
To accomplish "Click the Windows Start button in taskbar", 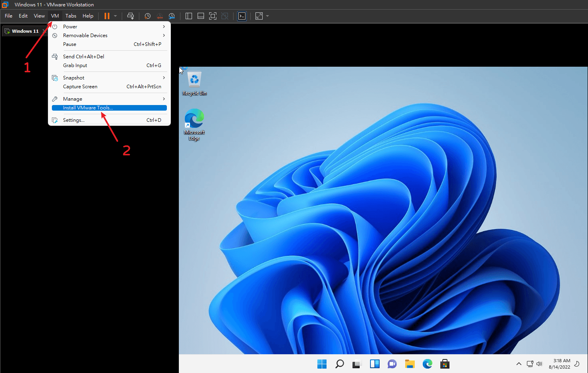I will (x=322, y=364).
